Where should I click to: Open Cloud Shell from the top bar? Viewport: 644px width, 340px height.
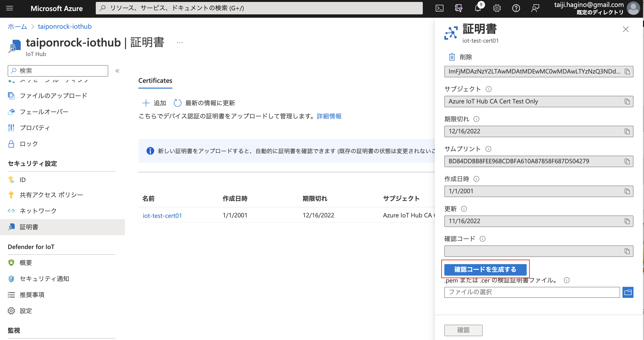(x=440, y=8)
